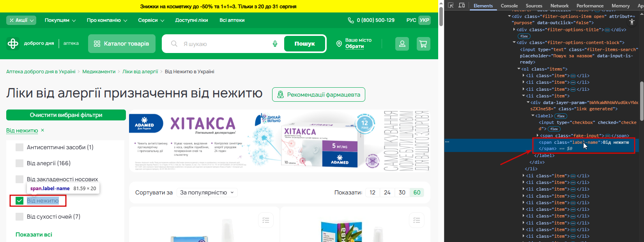Viewport: 644px width, 242px height.
Task: Toggle the DevTools device toolbar icon
Action: click(462, 5)
